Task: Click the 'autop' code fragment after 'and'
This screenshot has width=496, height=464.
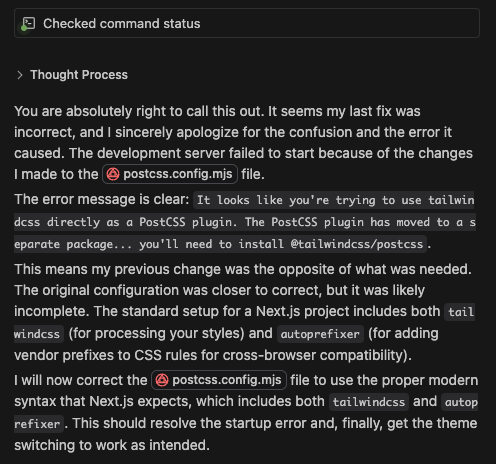Action: pyautogui.click(x=460, y=402)
